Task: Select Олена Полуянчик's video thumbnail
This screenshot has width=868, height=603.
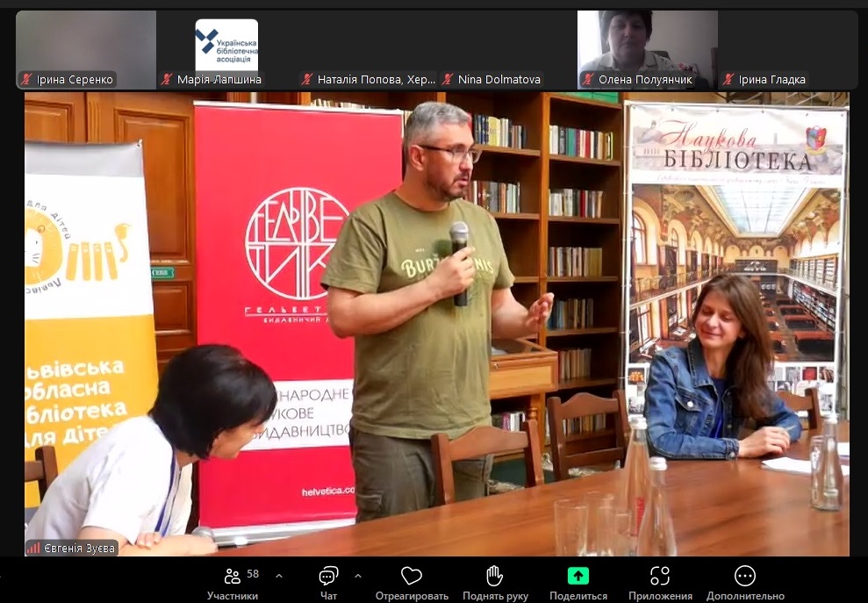Action: (x=647, y=42)
